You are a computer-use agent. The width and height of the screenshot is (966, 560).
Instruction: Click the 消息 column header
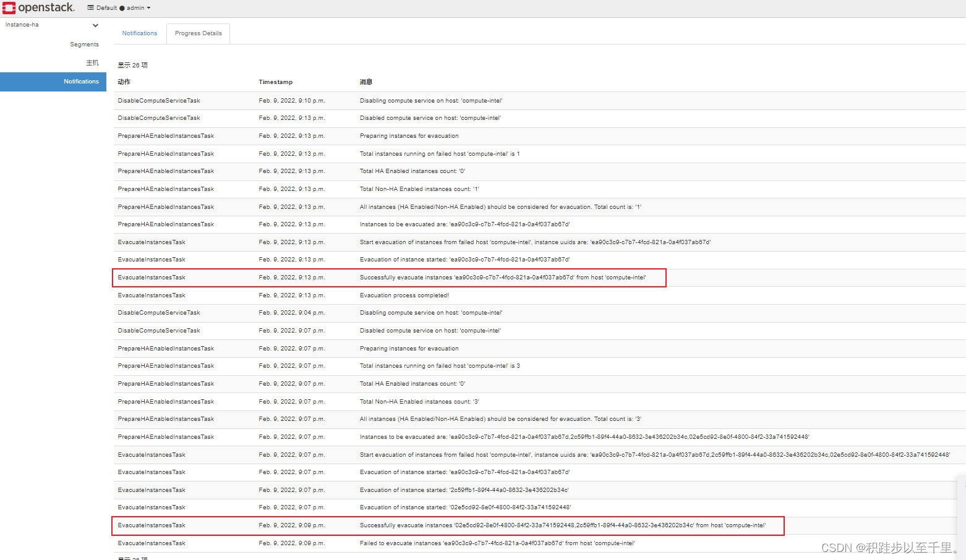point(366,82)
